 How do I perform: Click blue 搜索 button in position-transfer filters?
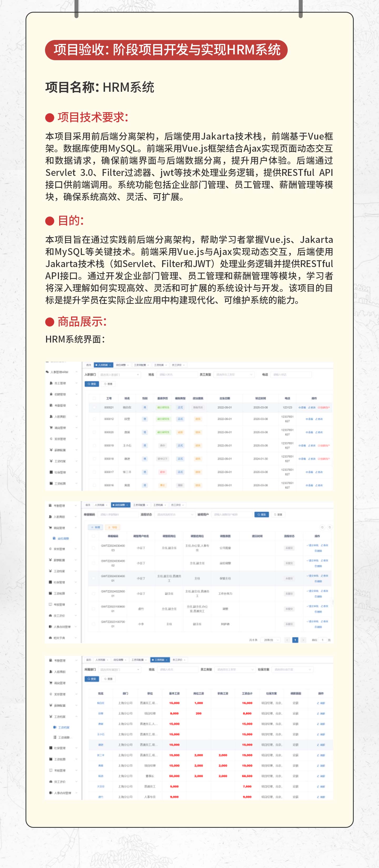click(262, 514)
